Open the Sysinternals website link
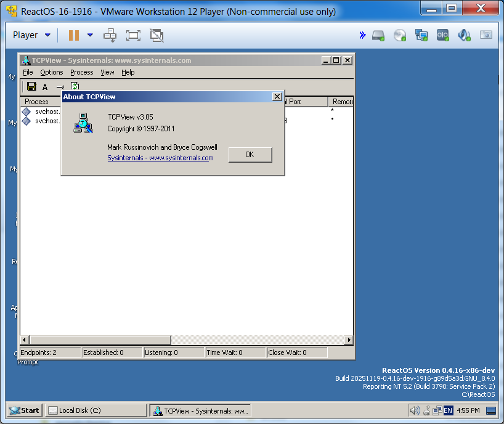This screenshot has width=504, height=424. pyautogui.click(x=160, y=158)
